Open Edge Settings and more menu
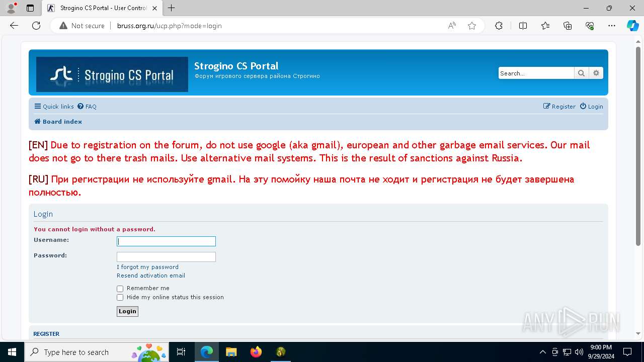 click(x=612, y=26)
